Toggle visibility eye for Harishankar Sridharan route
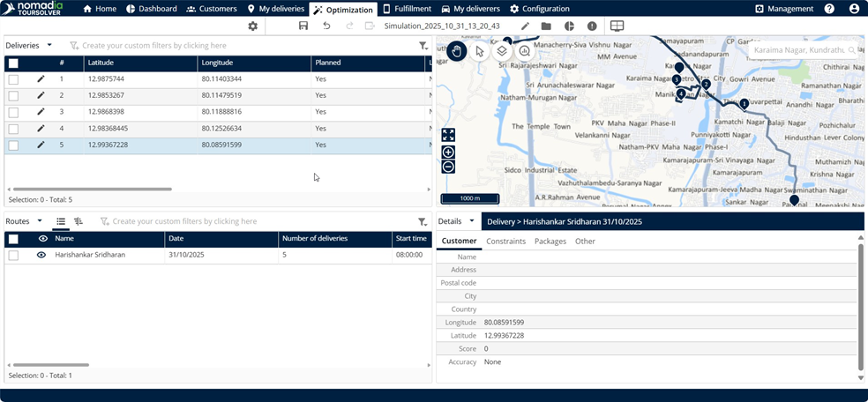868x402 pixels. [x=41, y=255]
